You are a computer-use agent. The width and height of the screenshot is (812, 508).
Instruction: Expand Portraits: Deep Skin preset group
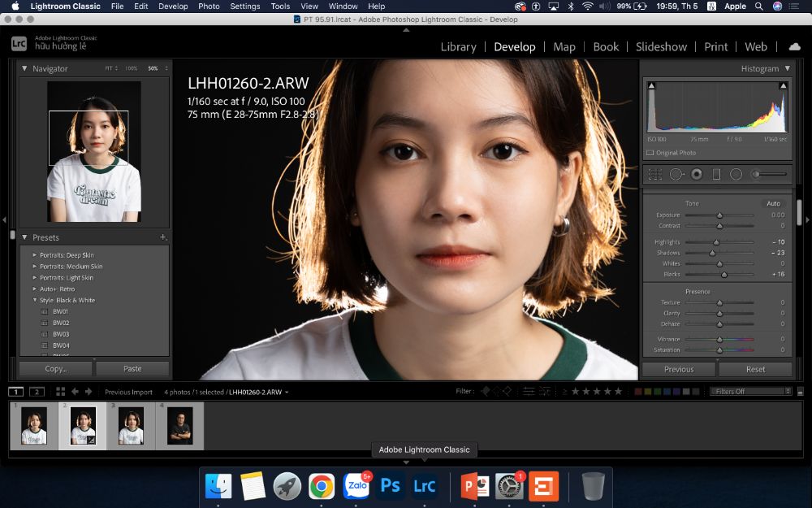pos(35,255)
